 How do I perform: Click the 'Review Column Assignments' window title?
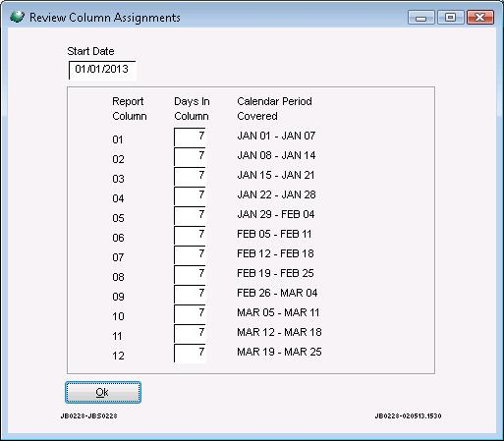pos(105,18)
